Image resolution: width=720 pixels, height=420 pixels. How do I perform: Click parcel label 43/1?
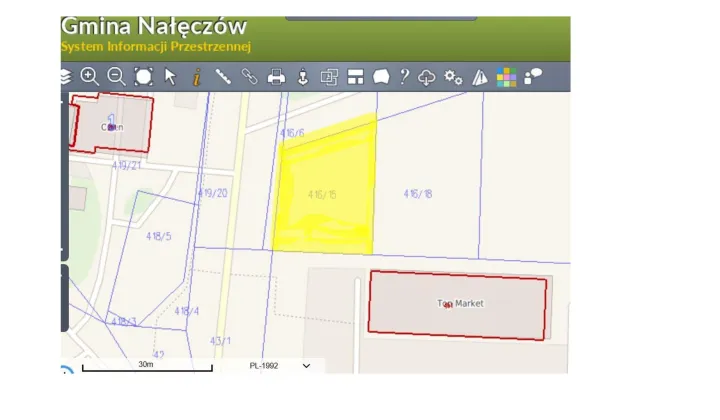[x=220, y=341]
